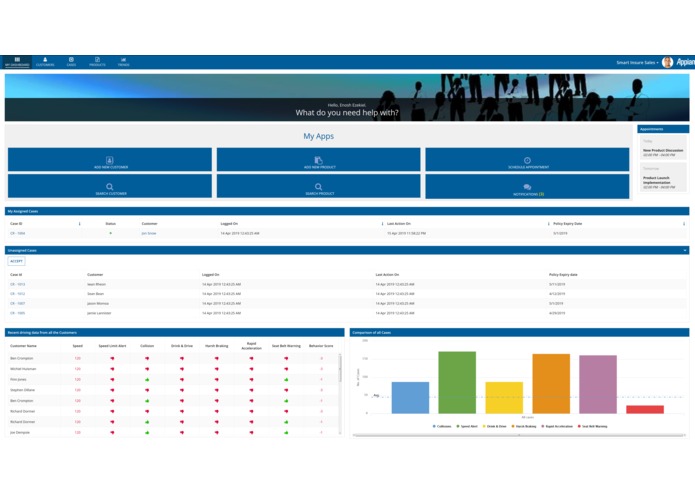Click Finn Jones Seat Belt Warning thumbs-up

(286, 380)
